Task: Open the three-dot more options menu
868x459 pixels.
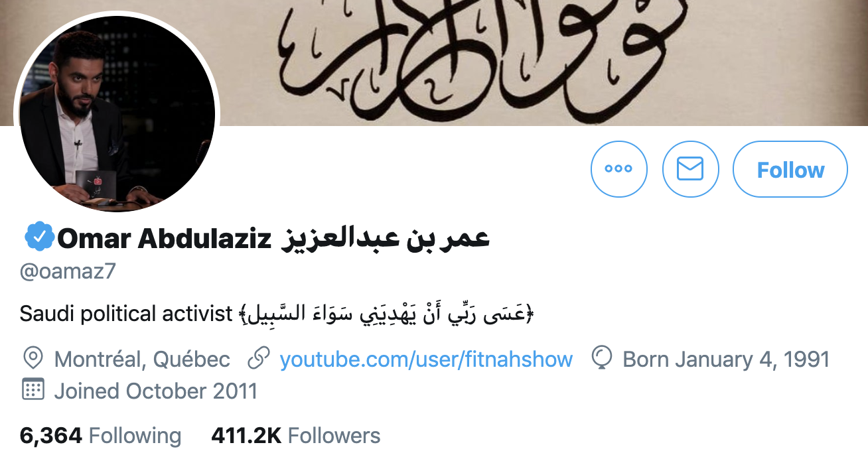Action: 618,169
